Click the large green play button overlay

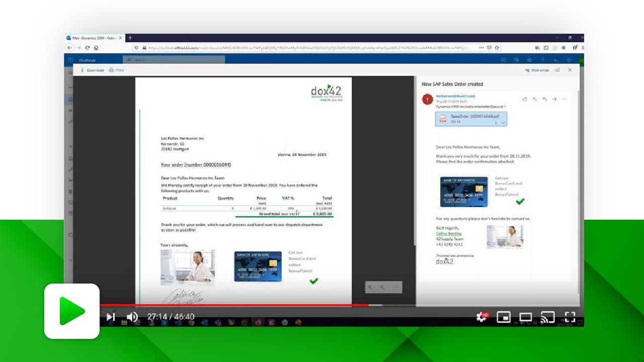[x=72, y=311]
